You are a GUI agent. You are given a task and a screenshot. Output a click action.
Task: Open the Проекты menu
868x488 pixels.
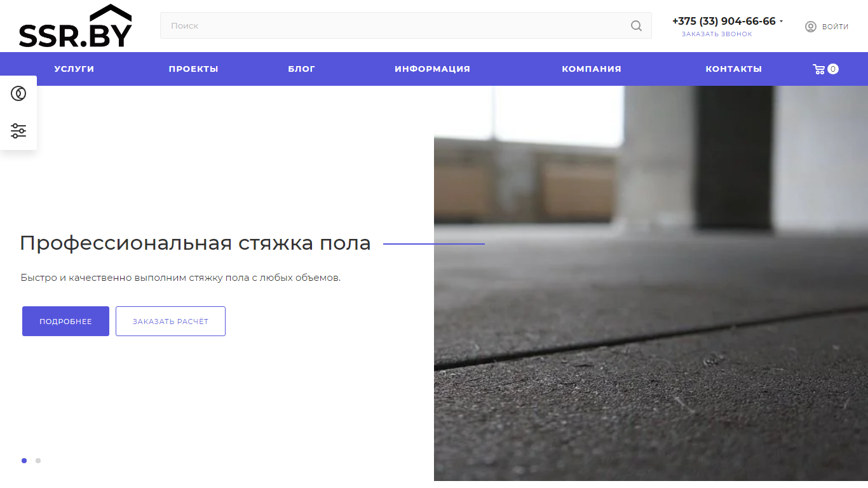click(194, 69)
